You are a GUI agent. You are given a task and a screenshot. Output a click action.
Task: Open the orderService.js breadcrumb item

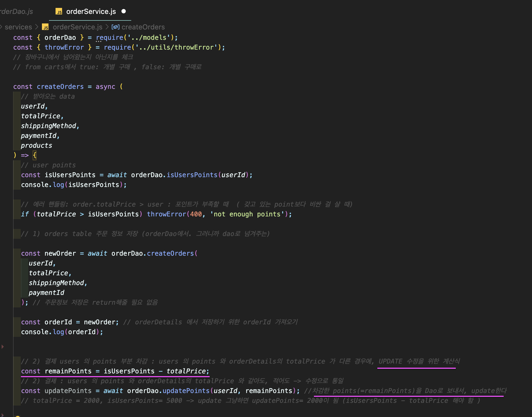point(77,27)
